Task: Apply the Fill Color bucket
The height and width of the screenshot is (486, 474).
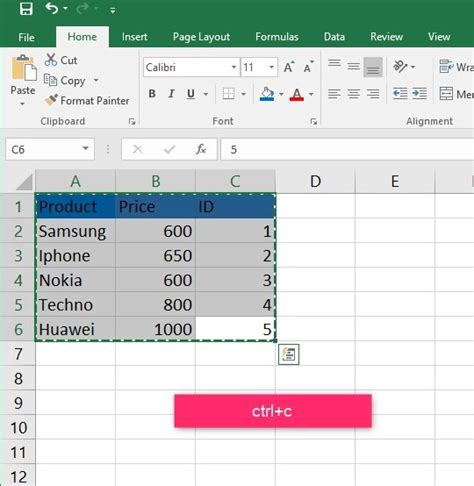Action: [267, 94]
